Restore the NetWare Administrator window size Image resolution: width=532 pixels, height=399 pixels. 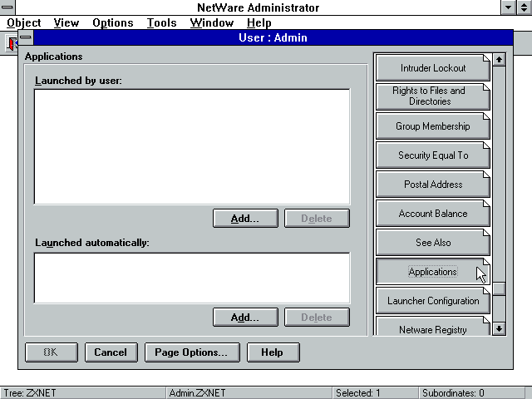coord(525,7)
